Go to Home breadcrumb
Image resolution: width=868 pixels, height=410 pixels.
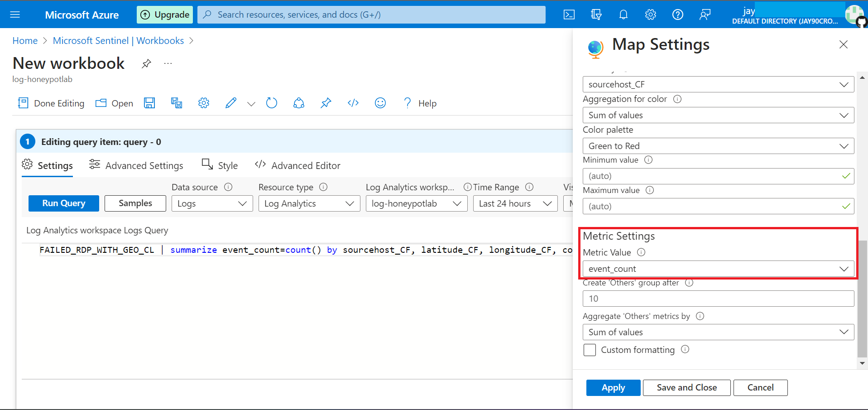[25, 41]
